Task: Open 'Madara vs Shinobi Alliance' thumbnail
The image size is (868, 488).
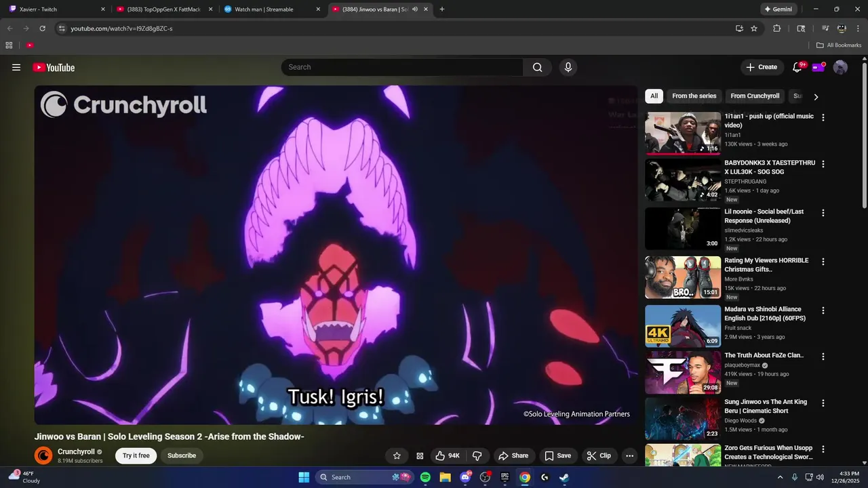Action: tap(683, 326)
